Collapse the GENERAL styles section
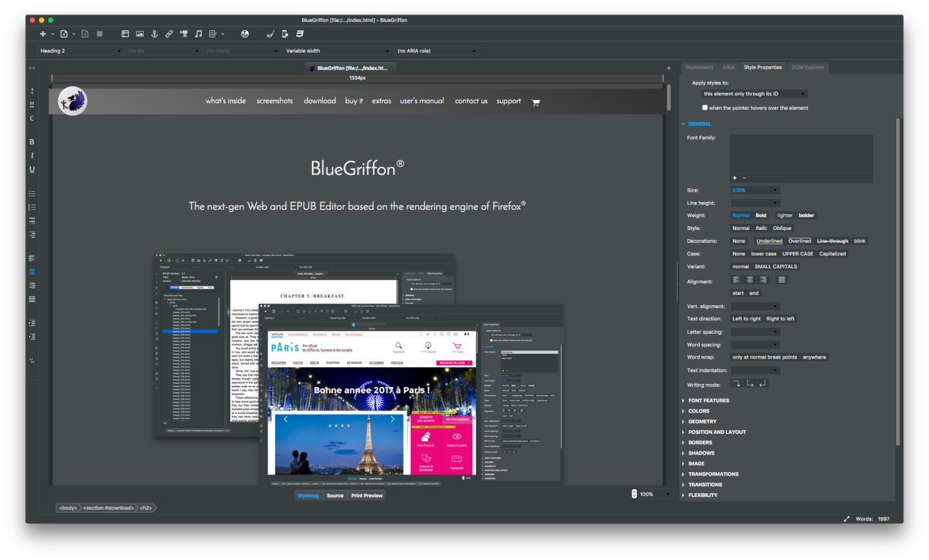Screen dimensions: 929x560 (x=698, y=123)
